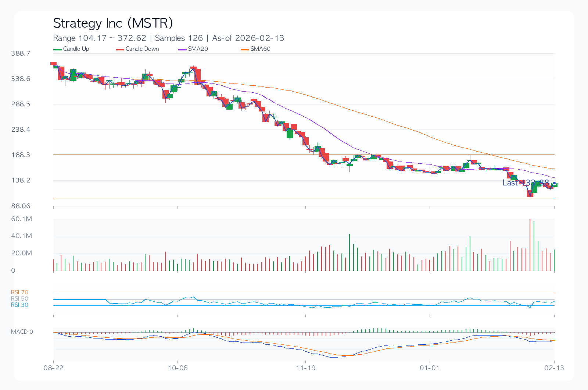588x390 pixels.
Task: Click the 188.3 price axis label
Action: (21, 155)
